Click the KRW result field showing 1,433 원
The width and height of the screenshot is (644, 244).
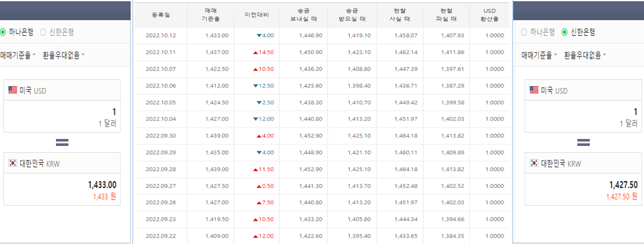[62, 189]
